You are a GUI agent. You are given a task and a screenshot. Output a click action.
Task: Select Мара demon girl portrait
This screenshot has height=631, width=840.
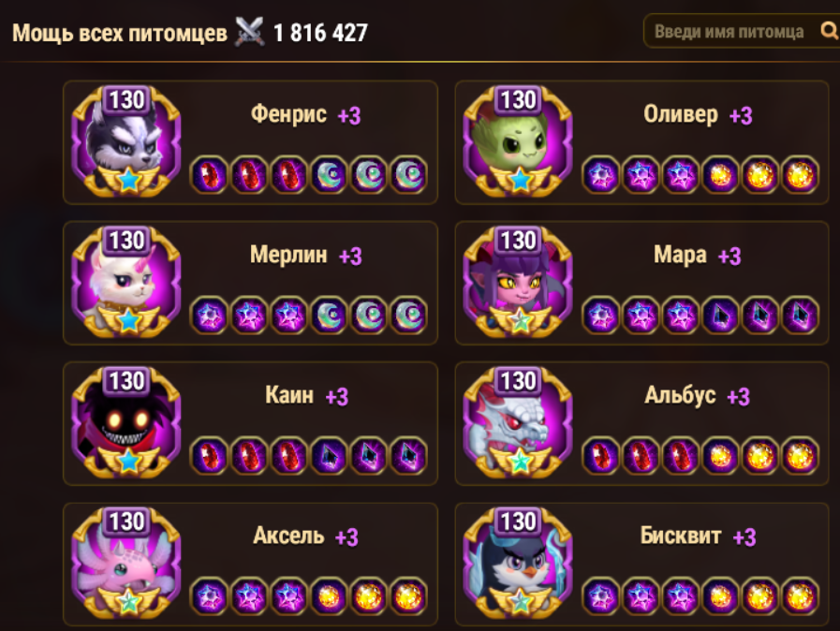tap(518, 283)
